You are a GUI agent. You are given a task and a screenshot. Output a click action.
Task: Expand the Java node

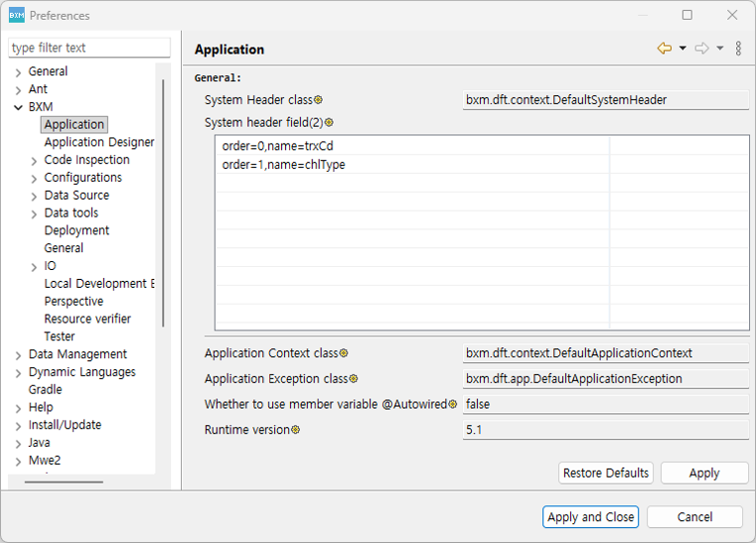(18, 444)
